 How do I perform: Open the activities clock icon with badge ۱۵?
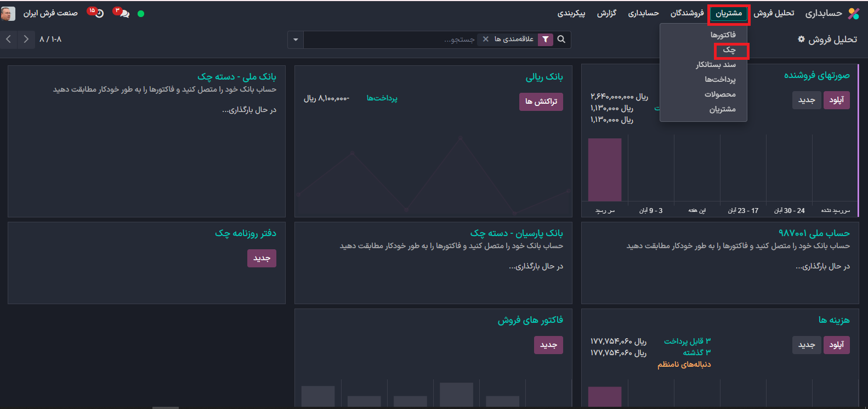pos(98,13)
